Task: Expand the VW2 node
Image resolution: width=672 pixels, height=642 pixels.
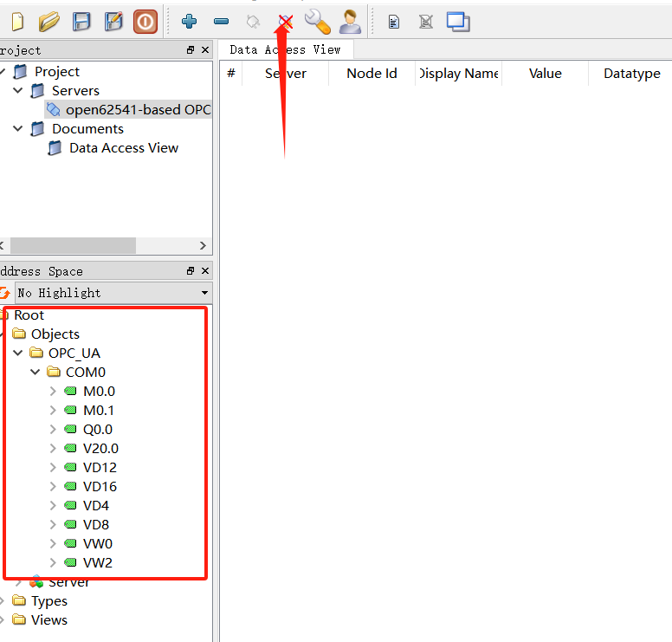Action: pyautogui.click(x=53, y=562)
